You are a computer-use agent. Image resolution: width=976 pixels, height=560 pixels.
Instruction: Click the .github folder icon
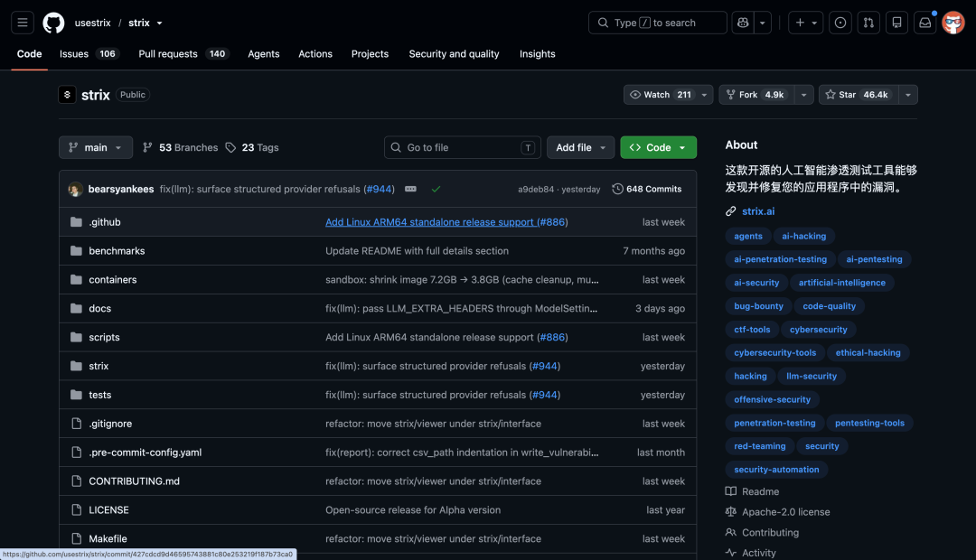click(76, 222)
